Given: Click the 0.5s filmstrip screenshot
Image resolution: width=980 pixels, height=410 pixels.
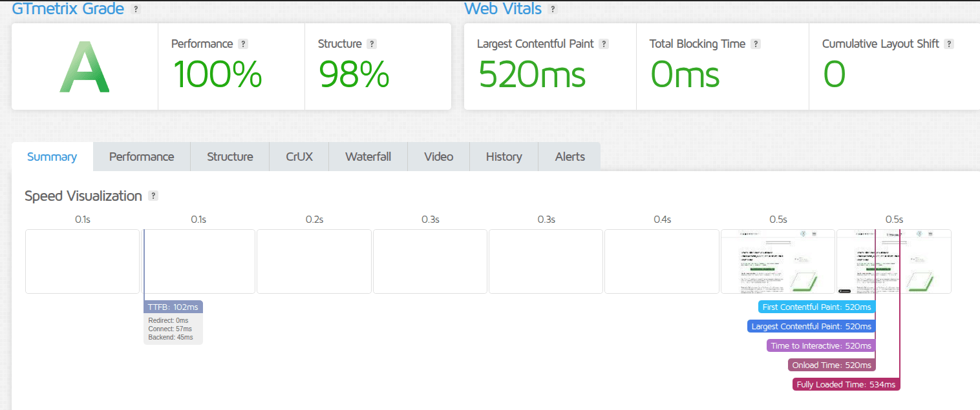Looking at the screenshot, I should click(x=778, y=261).
